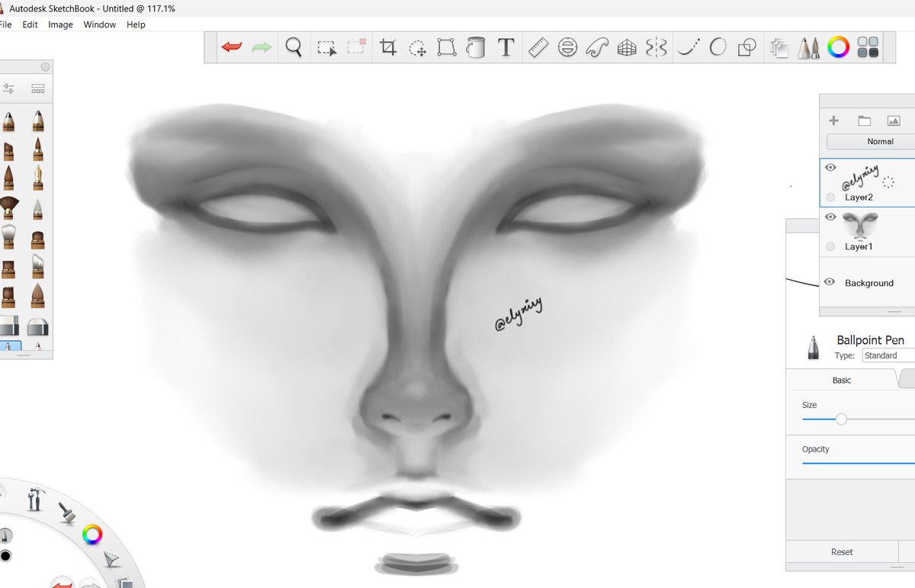
Task: Hide Layer1 using its eye icon
Action: click(x=830, y=217)
